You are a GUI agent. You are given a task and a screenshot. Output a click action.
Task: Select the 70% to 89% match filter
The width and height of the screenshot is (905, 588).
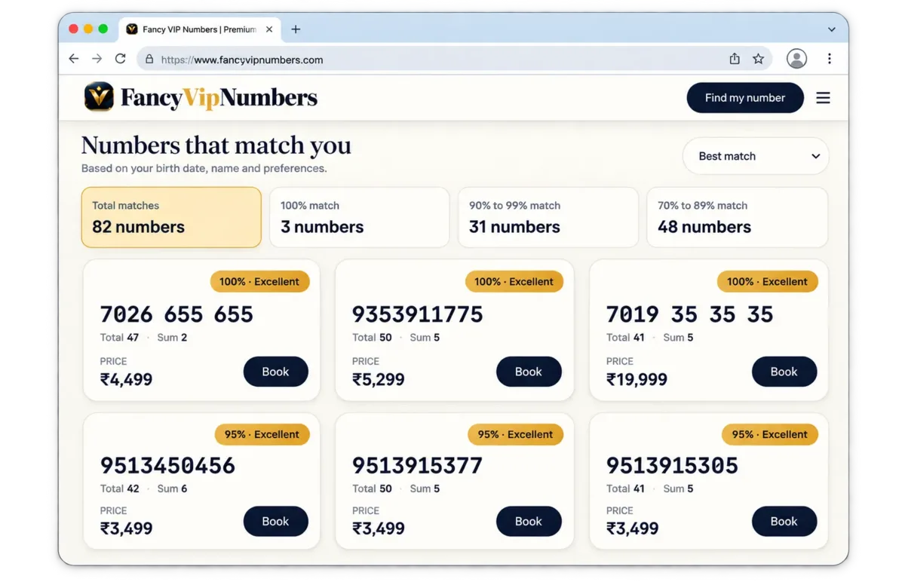click(x=737, y=217)
